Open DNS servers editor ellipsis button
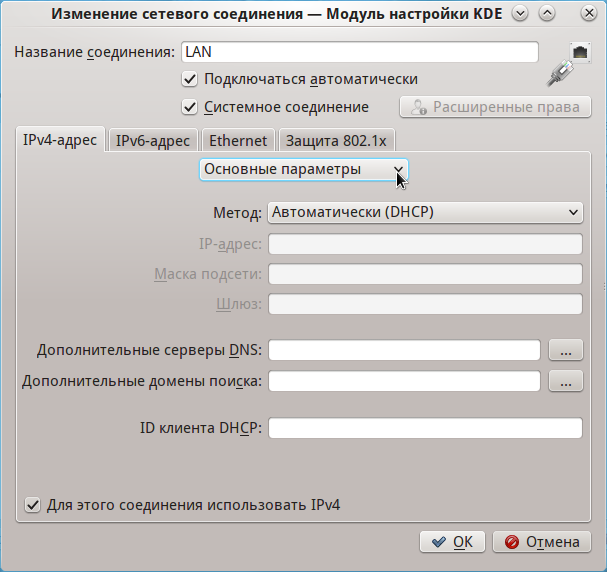This screenshot has height=572, width=607. (x=565, y=350)
